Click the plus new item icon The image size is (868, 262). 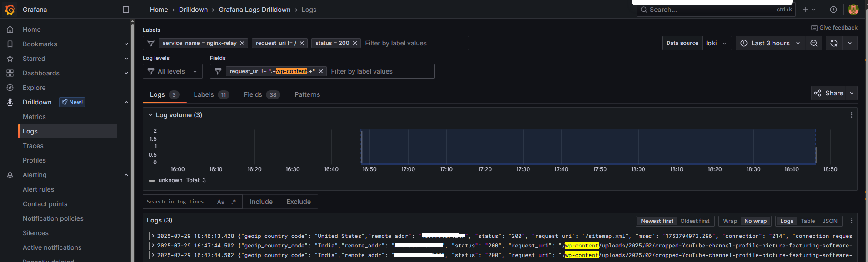coord(806,10)
